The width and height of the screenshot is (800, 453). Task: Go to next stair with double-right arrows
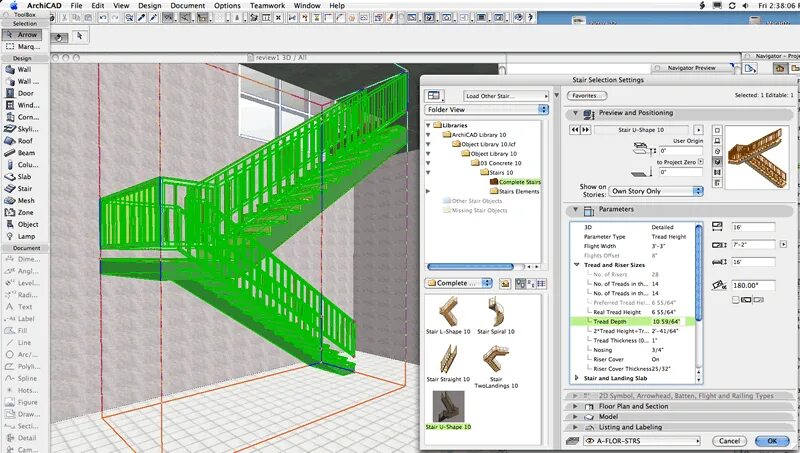pyautogui.click(x=585, y=130)
